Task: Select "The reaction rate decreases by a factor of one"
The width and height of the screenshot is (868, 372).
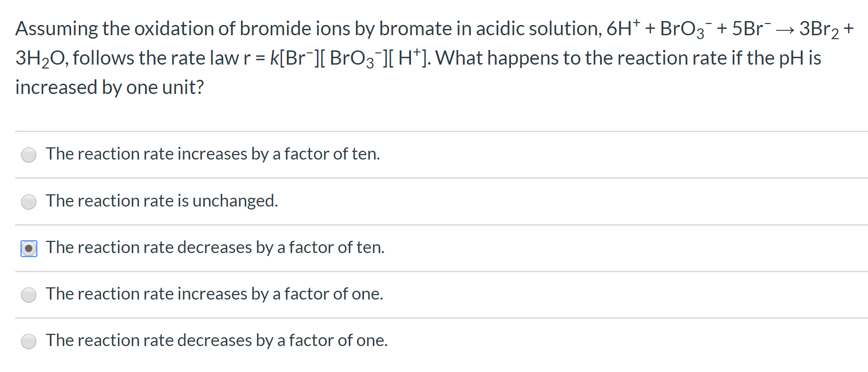Action: coord(216,341)
